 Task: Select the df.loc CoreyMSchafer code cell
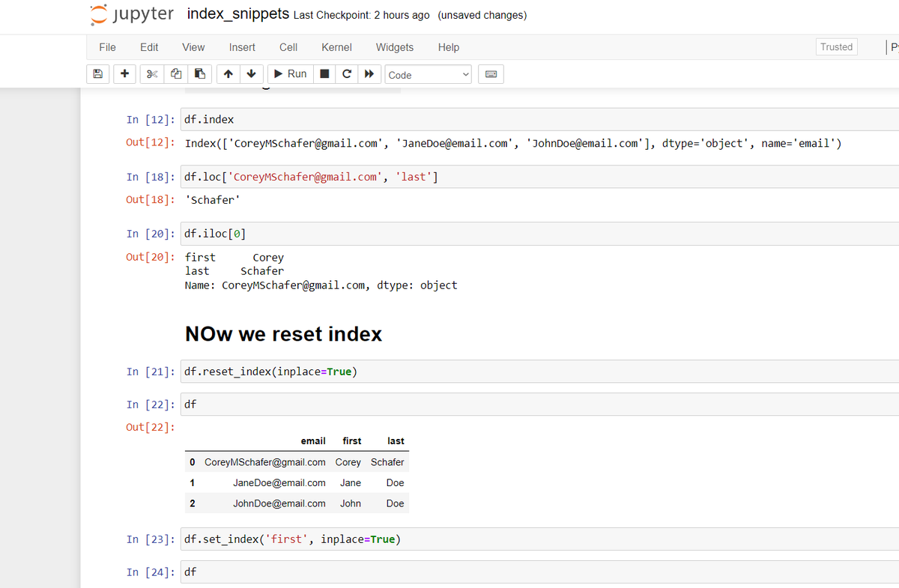tap(539, 177)
